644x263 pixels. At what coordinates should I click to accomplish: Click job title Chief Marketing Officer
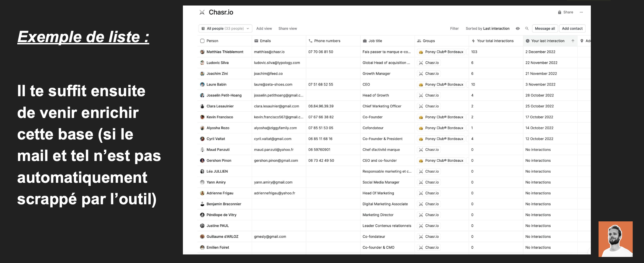pyautogui.click(x=382, y=106)
